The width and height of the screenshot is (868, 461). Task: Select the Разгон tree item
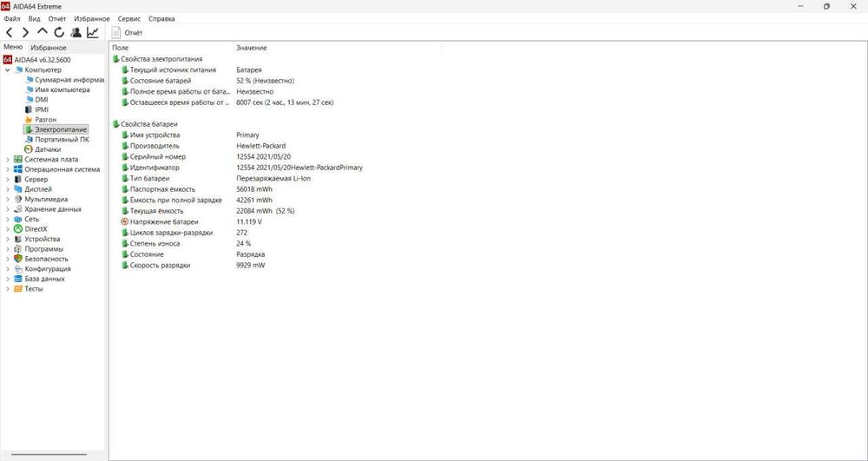coord(41,120)
